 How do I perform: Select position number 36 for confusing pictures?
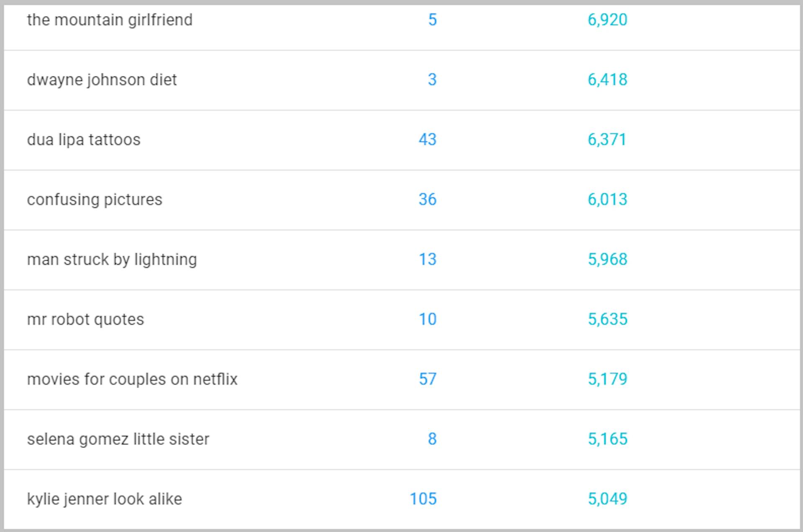coord(427,199)
